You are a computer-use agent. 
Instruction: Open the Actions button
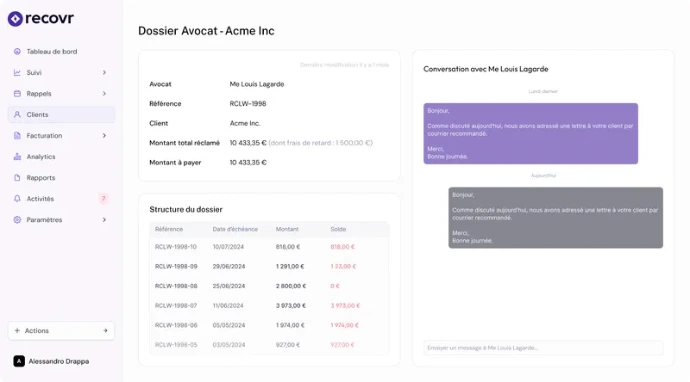point(61,331)
